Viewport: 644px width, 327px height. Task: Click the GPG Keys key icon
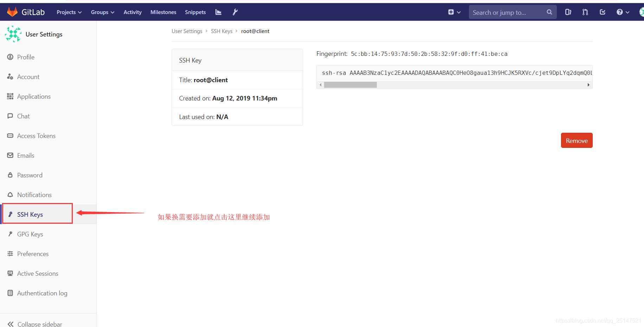coord(10,234)
